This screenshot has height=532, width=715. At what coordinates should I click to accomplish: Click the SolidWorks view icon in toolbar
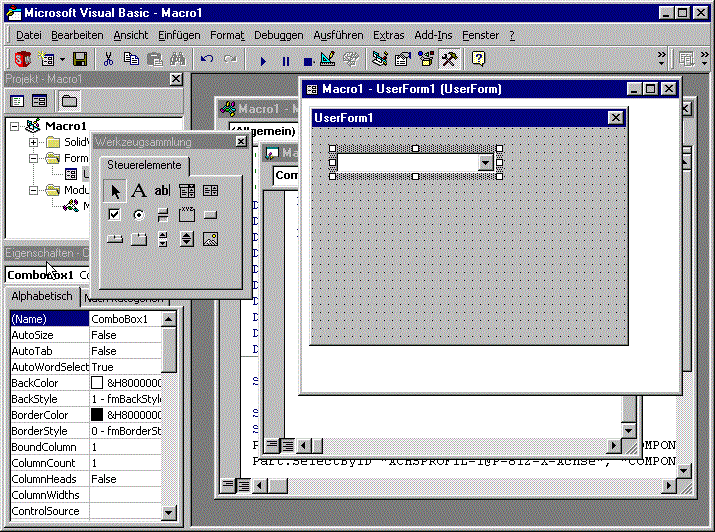pos(22,59)
